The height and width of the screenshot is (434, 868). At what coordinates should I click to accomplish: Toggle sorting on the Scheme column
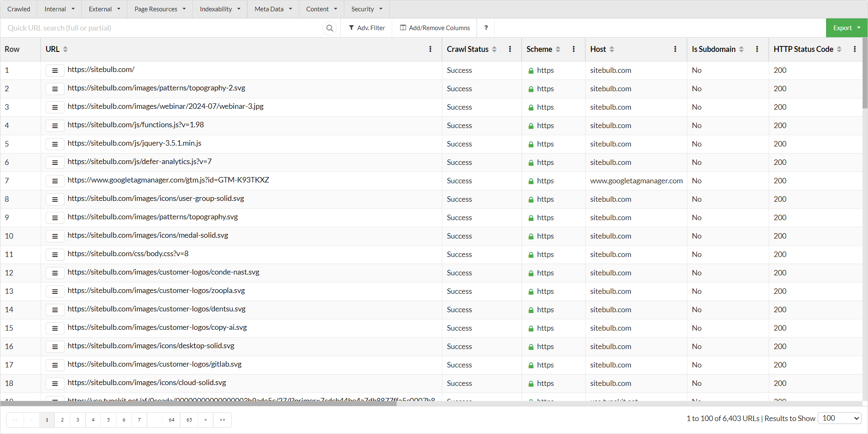point(558,49)
